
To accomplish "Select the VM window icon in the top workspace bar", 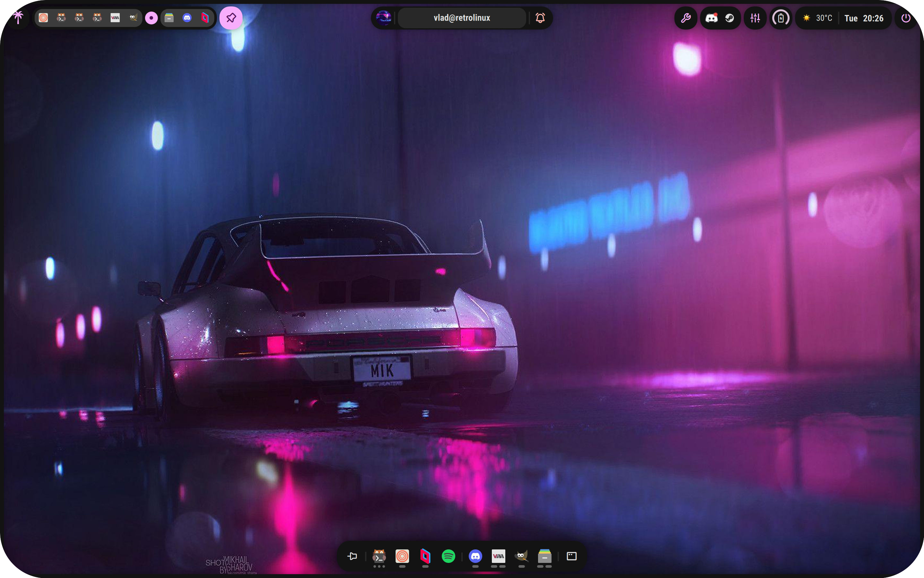I will (115, 18).
